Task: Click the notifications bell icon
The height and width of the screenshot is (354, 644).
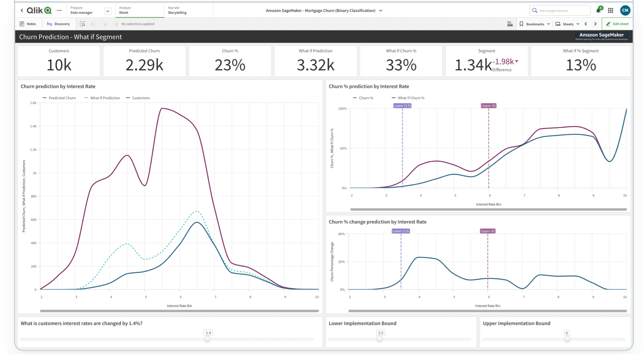Action: pos(598,10)
